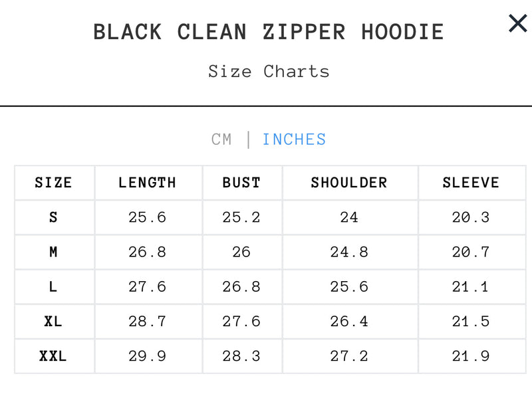This screenshot has height=406, width=532.
Task: Click the BUST column header
Action: (241, 183)
